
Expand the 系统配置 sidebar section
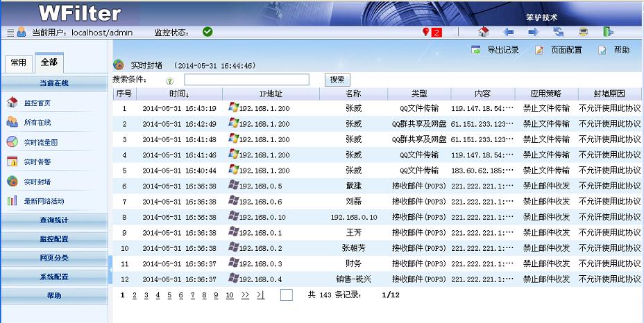click(x=54, y=277)
